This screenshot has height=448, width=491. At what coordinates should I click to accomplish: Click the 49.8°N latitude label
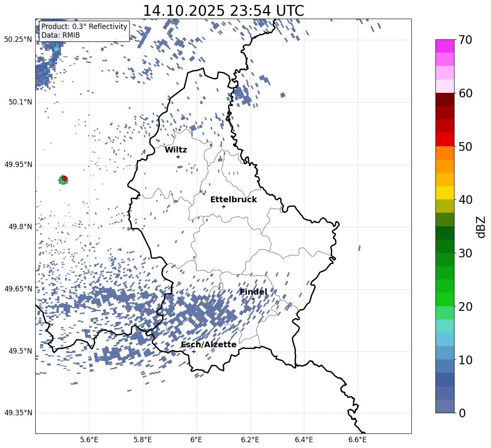pos(20,227)
